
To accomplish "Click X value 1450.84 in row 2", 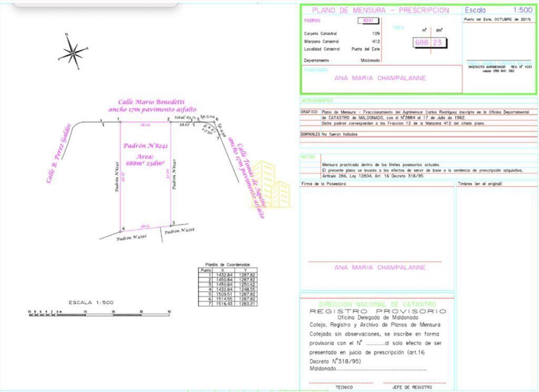I will click(224, 280).
